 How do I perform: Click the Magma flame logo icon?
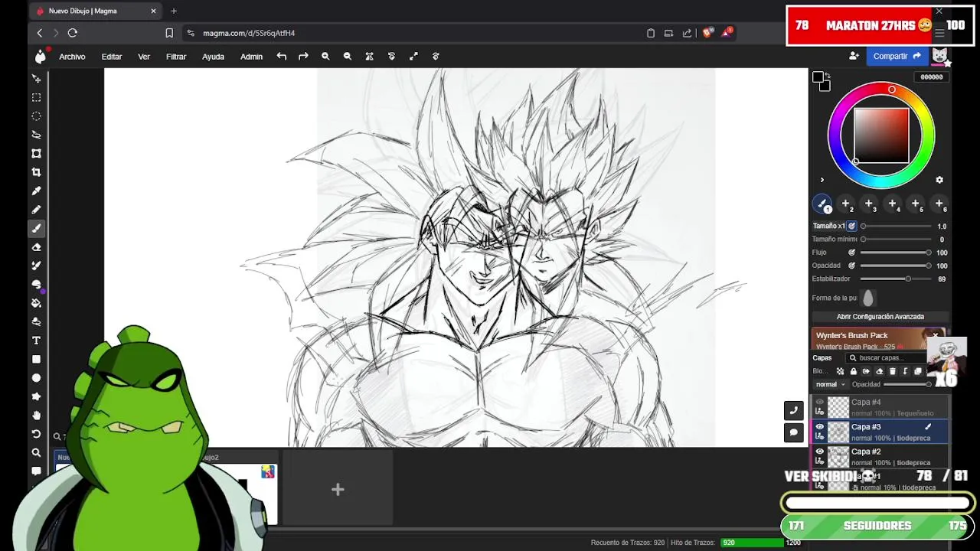[40, 56]
